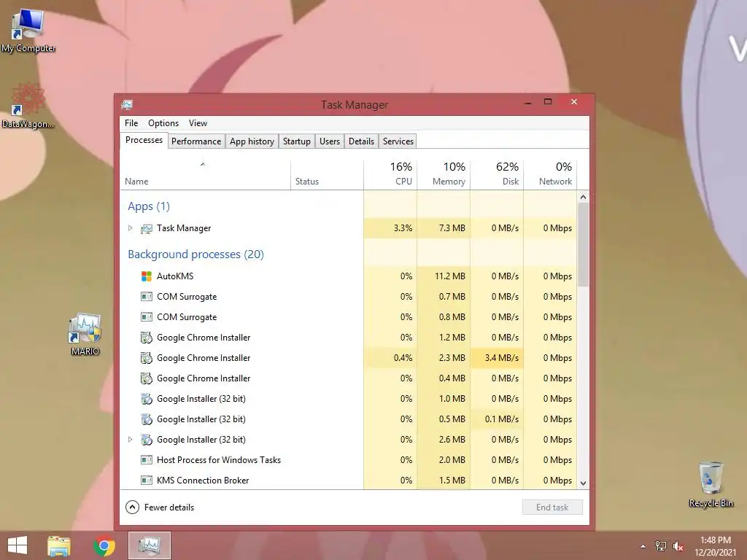
Task: Click the End task button
Action: pyautogui.click(x=552, y=507)
